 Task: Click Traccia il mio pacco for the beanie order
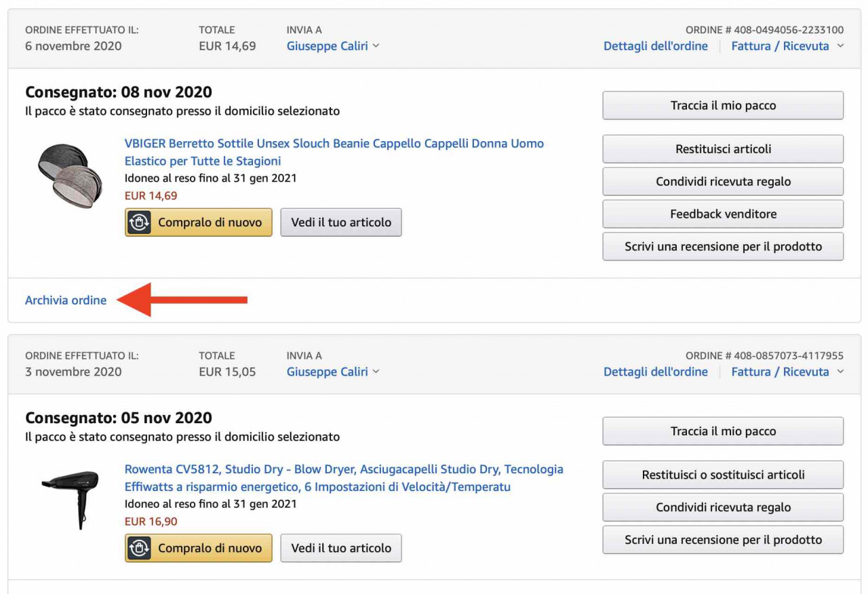pyautogui.click(x=723, y=105)
